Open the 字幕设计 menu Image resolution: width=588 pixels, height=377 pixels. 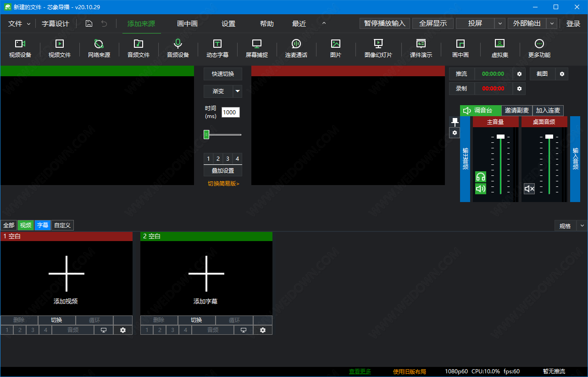click(x=55, y=24)
